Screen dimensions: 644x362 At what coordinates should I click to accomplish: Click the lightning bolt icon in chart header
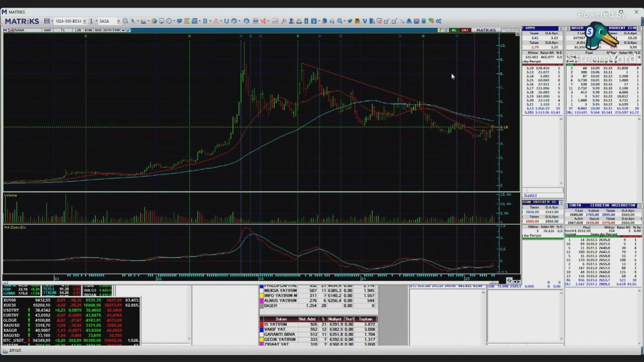pyautogui.click(x=440, y=30)
